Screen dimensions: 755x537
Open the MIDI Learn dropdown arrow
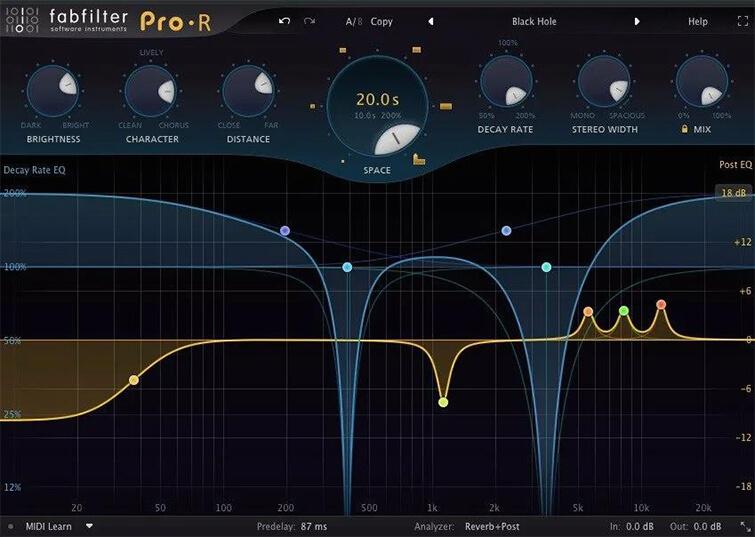tap(89, 526)
